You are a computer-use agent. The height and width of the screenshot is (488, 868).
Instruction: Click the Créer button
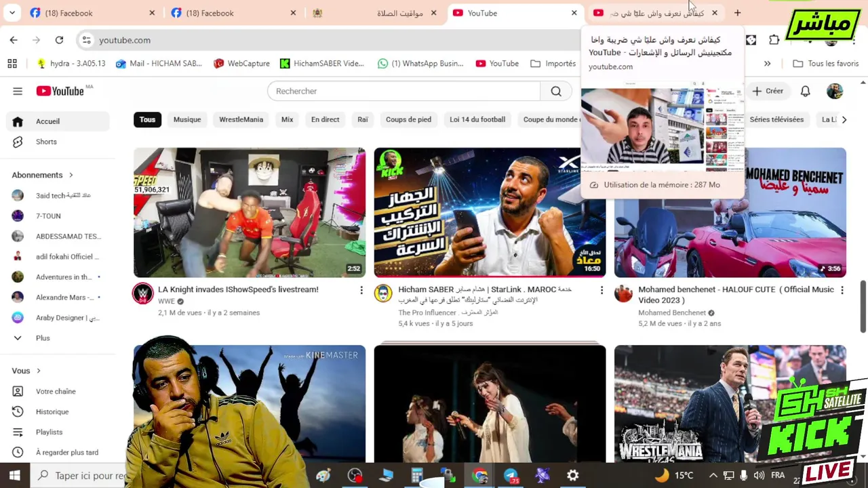click(x=768, y=91)
